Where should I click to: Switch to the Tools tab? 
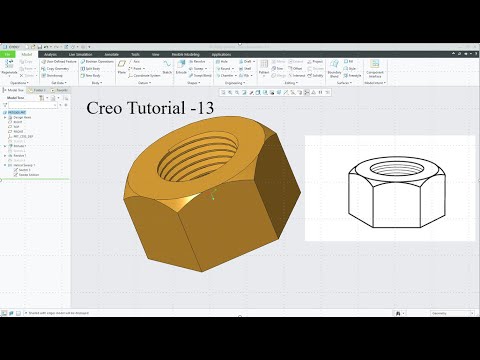click(x=135, y=54)
